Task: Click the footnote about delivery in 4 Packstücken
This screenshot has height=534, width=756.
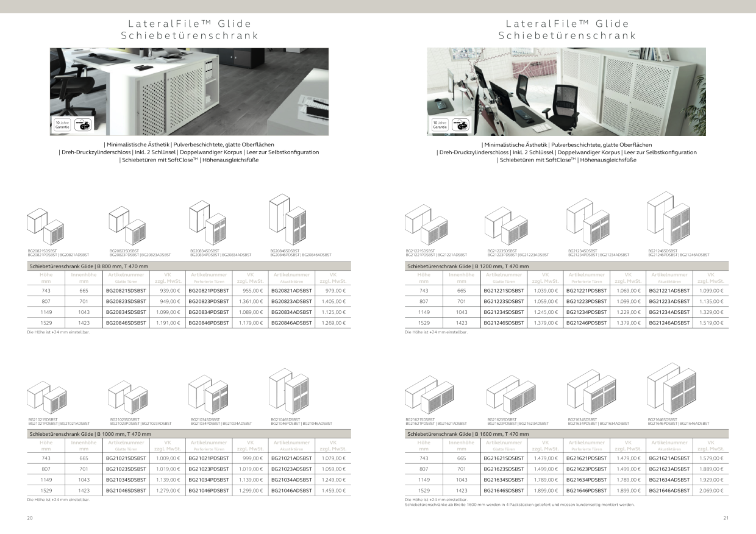Action: coord(519,505)
